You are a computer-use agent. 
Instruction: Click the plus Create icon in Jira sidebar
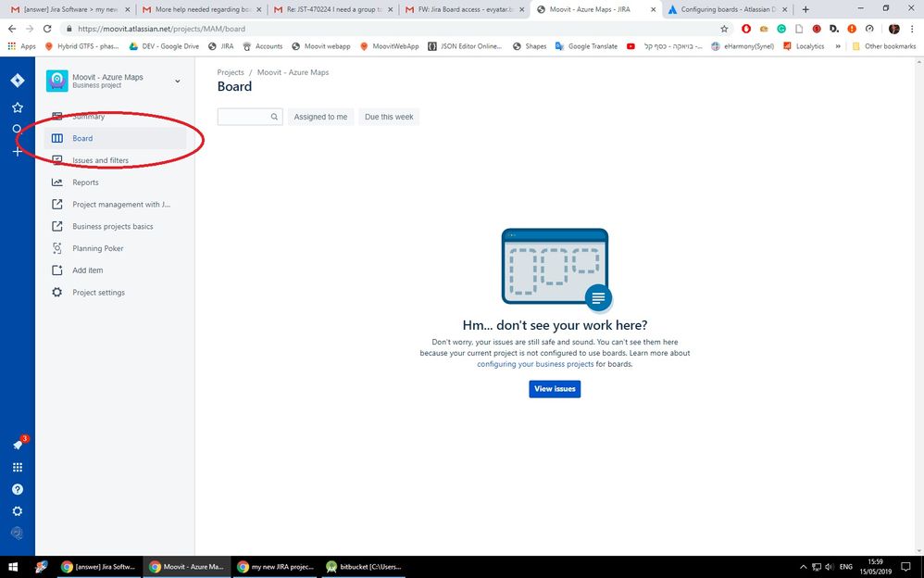pos(18,152)
